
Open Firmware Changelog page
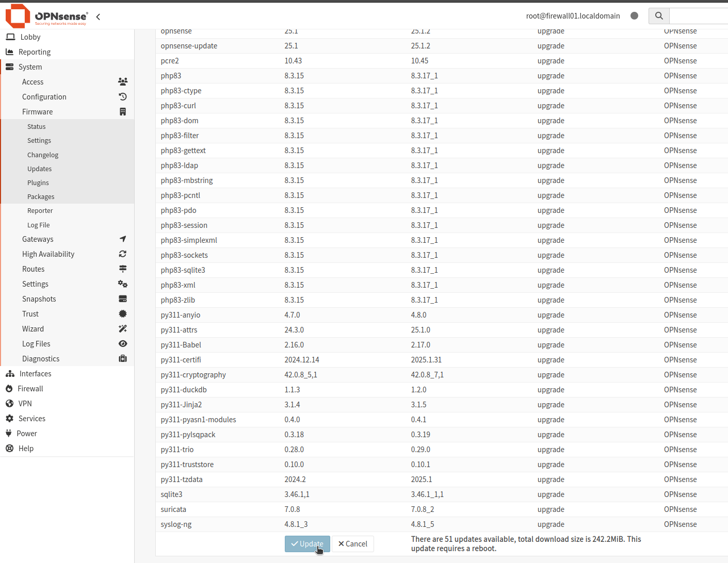pos(43,155)
